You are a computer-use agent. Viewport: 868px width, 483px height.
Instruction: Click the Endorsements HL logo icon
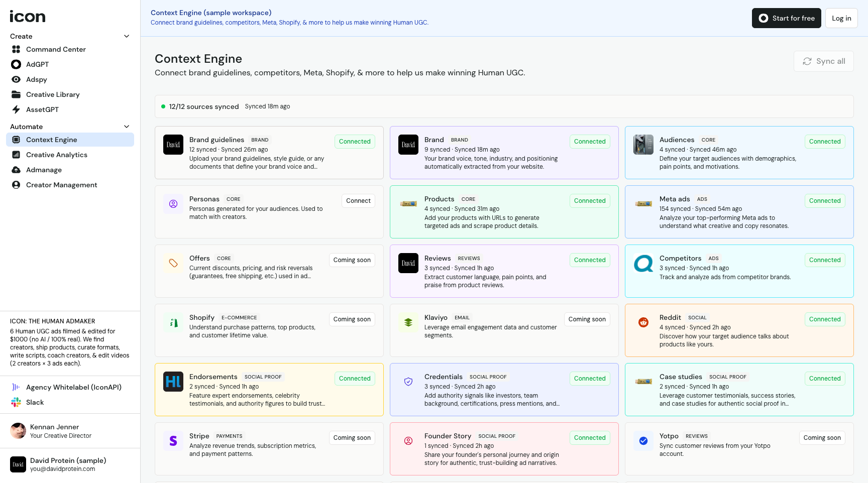click(x=173, y=382)
